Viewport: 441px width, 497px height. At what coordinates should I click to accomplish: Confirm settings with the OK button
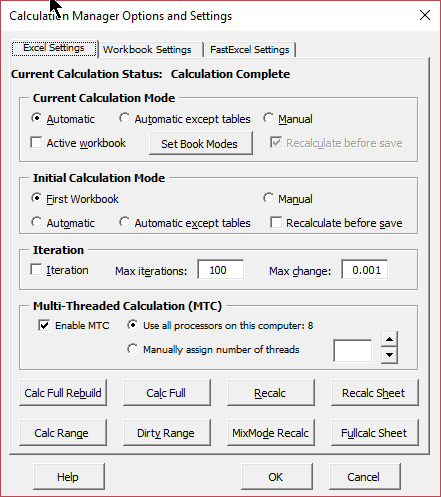(277, 477)
